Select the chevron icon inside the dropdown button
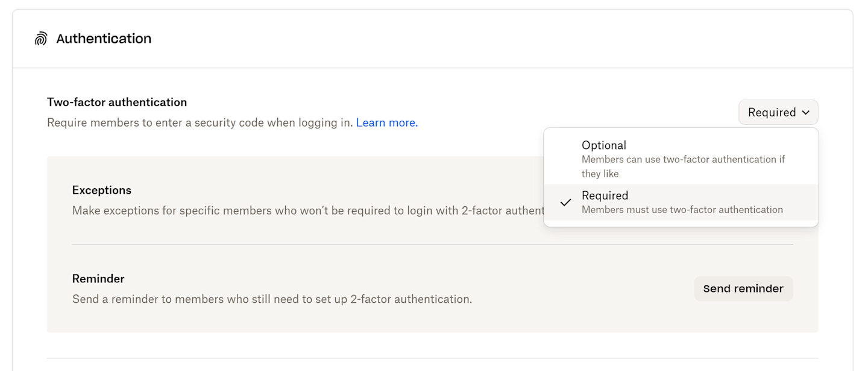The height and width of the screenshot is (371, 868). tap(806, 112)
